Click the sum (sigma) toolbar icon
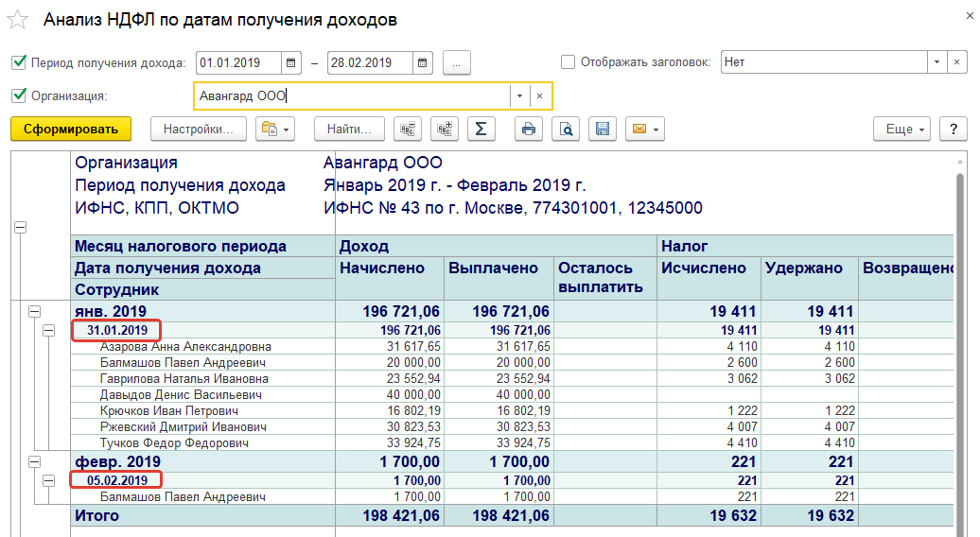980x537 pixels. pyautogui.click(x=481, y=129)
